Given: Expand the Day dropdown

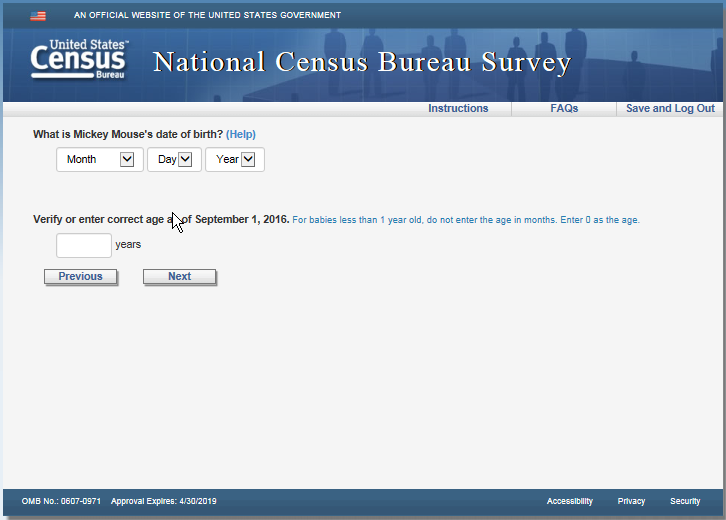Looking at the screenshot, I should pyautogui.click(x=174, y=160).
